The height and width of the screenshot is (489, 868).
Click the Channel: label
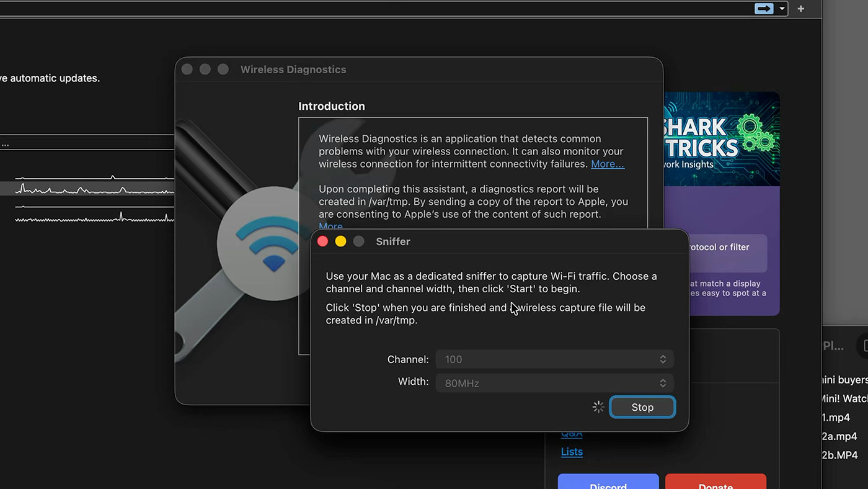pos(408,359)
